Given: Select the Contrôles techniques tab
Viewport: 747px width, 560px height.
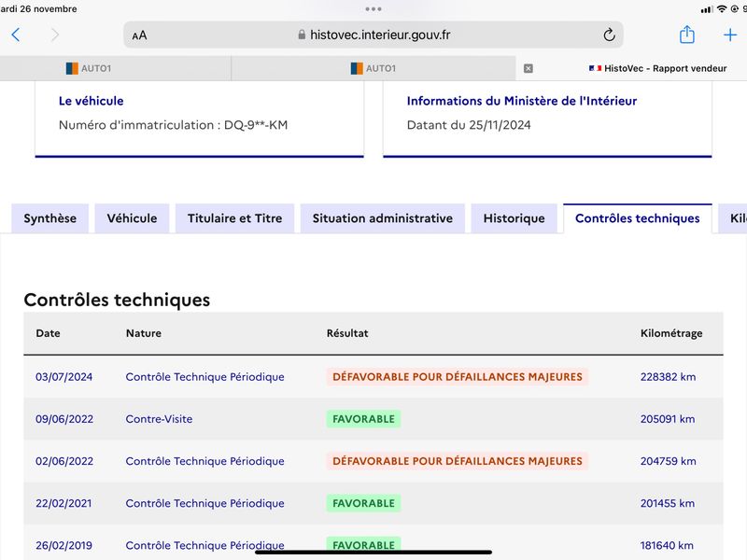Looking at the screenshot, I should coord(638,218).
